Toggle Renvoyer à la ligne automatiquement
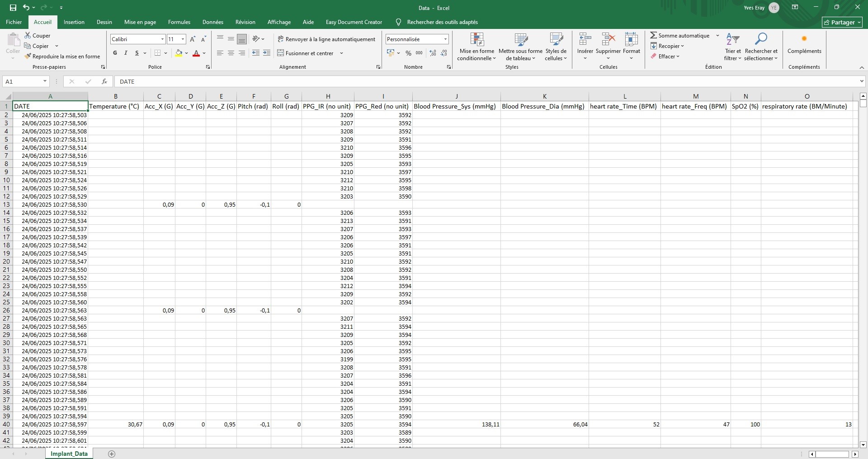The height and width of the screenshot is (459, 868). [x=326, y=39]
